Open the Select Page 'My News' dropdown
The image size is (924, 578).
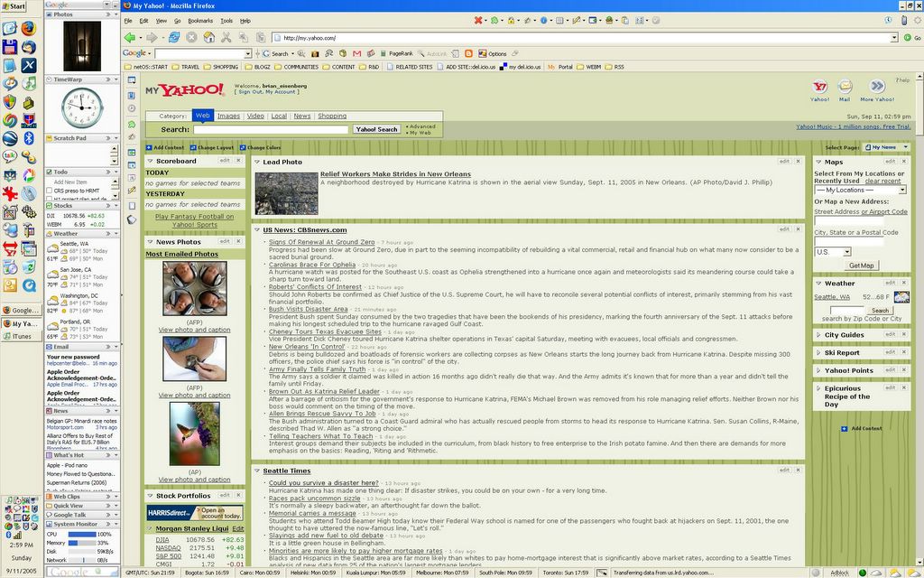887,147
